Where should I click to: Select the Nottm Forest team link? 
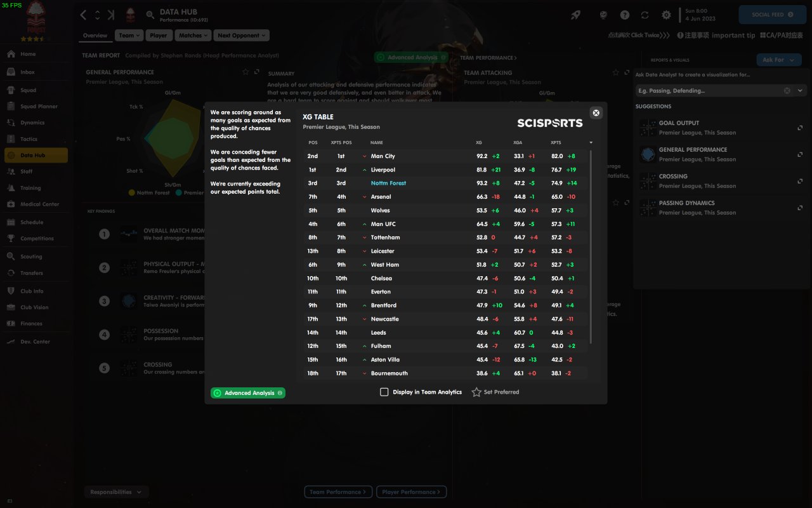388,184
